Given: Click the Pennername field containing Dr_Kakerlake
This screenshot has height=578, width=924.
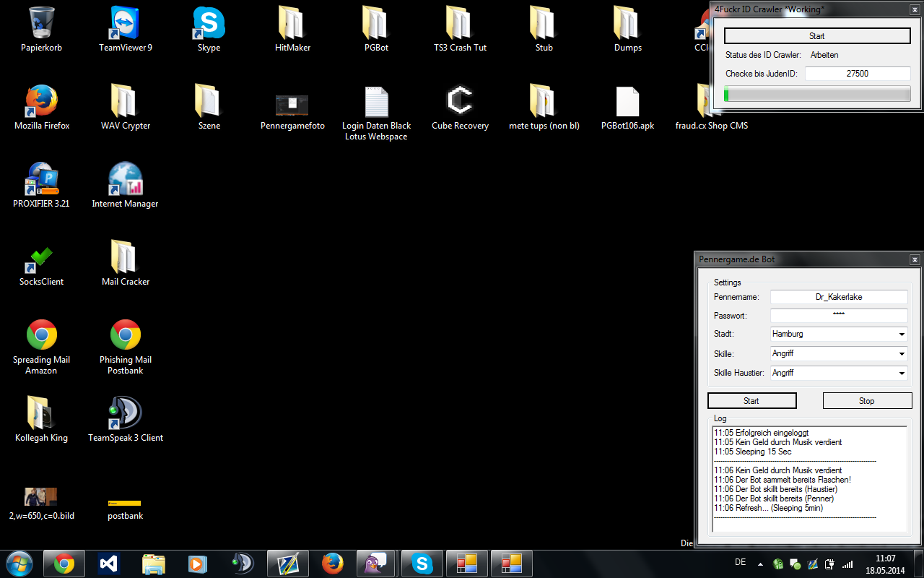Looking at the screenshot, I should tap(838, 297).
